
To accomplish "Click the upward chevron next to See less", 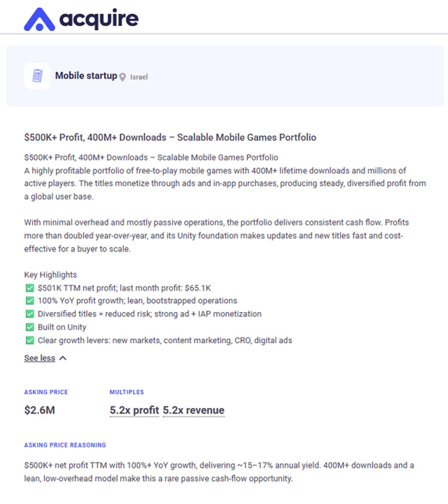I will point(63,358).
